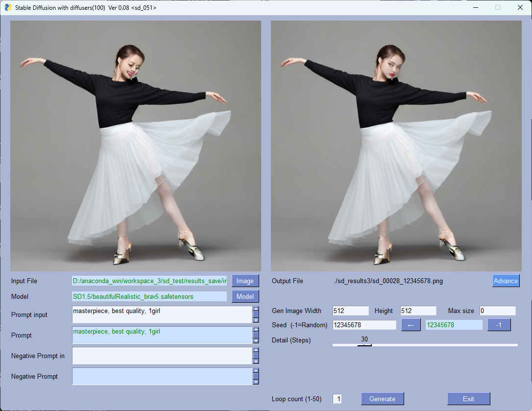The width and height of the screenshot is (532, 411).
Task: Click the generated output image on right
Action: (396, 145)
